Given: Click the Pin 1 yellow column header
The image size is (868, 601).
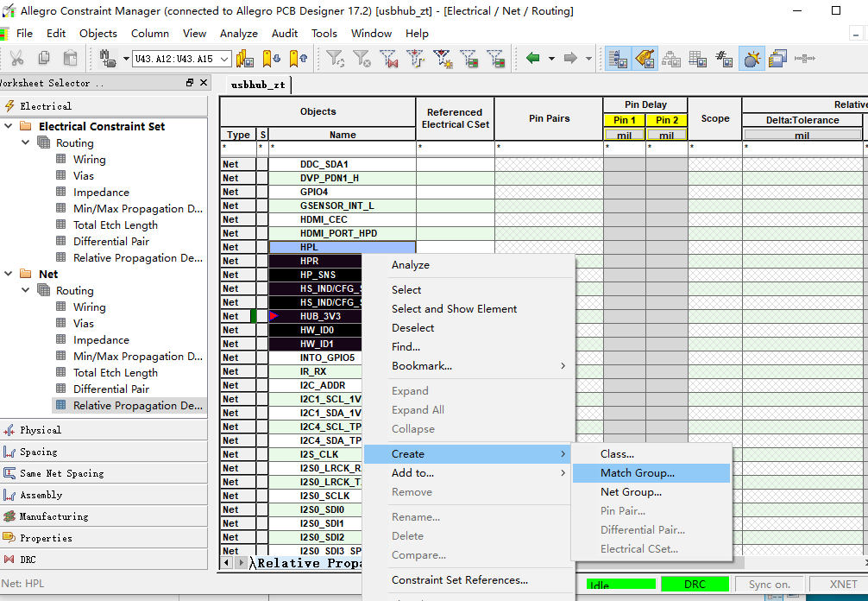Looking at the screenshot, I should (625, 120).
